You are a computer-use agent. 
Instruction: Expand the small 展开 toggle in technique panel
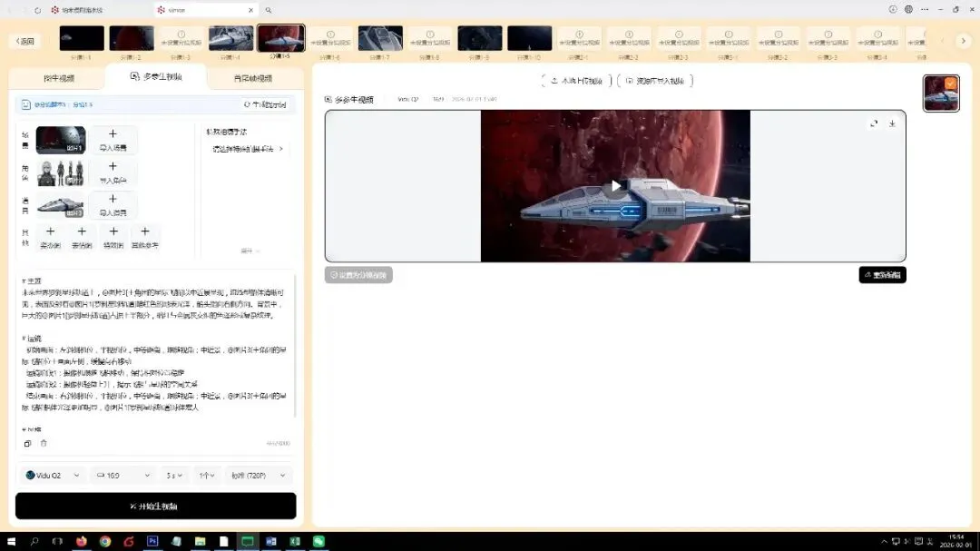(x=250, y=251)
